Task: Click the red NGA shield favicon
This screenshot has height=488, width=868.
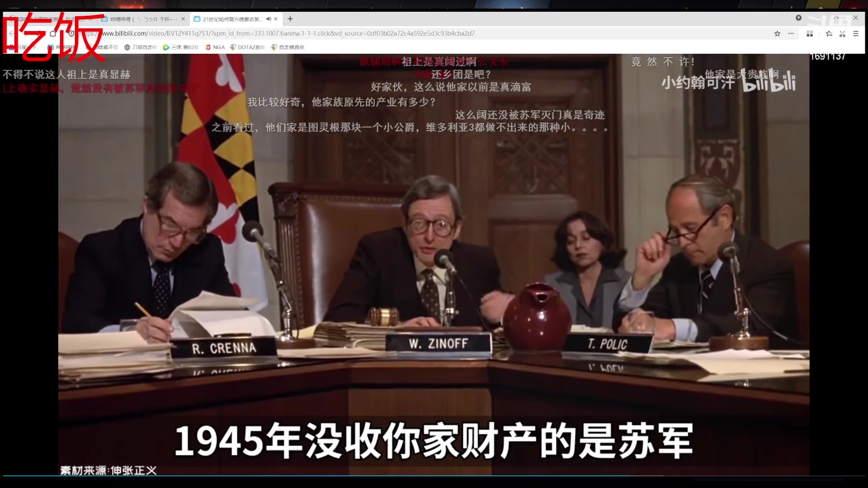Action: (208, 47)
